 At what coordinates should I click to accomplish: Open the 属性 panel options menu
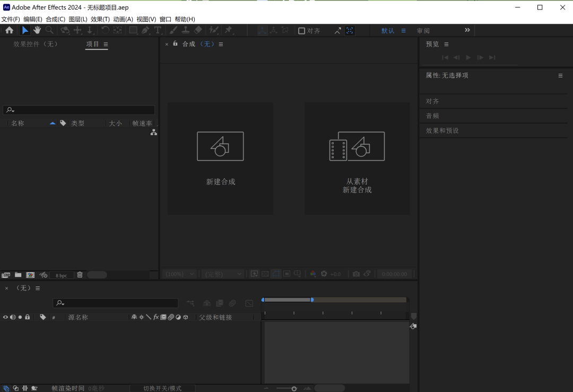[x=560, y=76]
